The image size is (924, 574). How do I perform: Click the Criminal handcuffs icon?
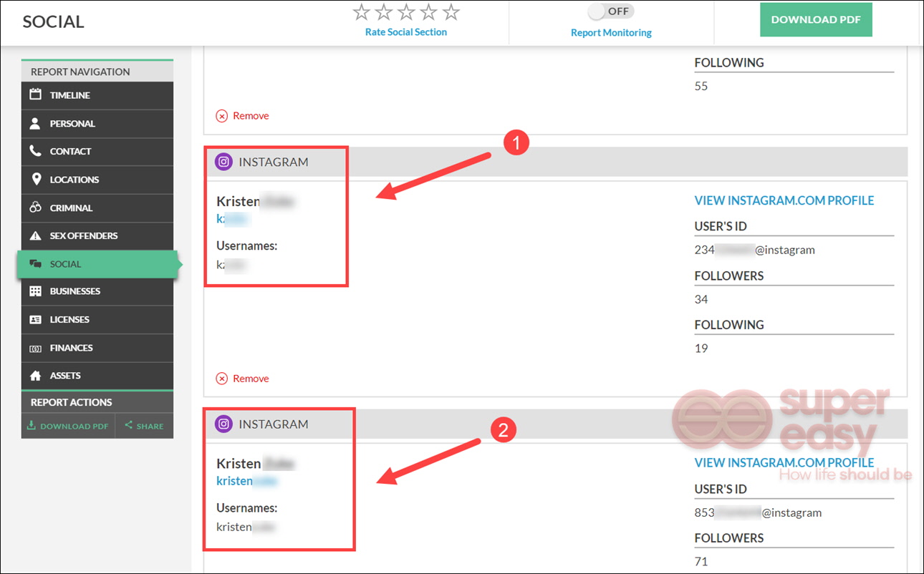[x=35, y=208]
